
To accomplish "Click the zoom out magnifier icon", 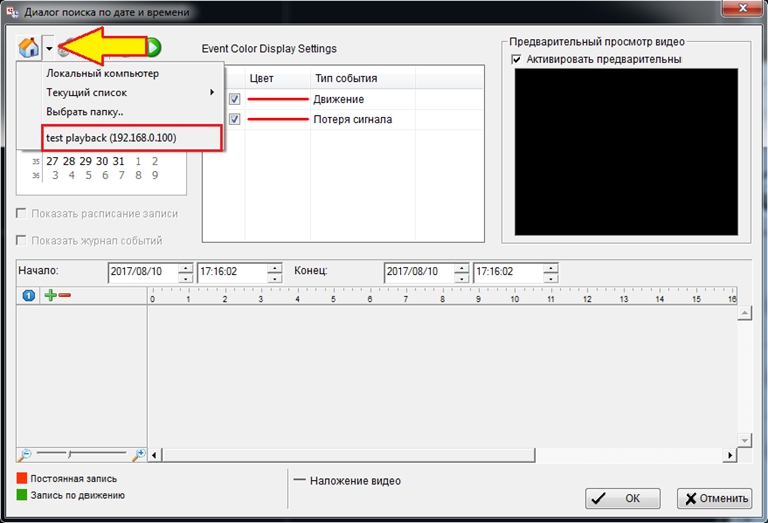I will coord(25,454).
